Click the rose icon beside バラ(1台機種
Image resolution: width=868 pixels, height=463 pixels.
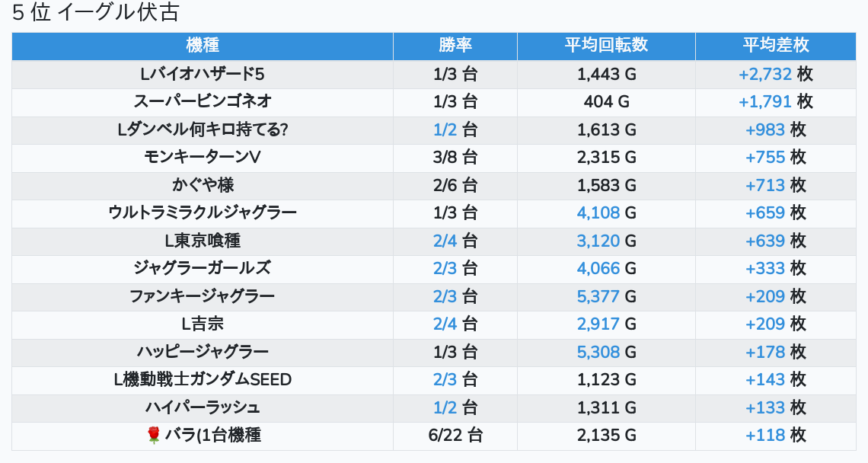tap(154, 436)
